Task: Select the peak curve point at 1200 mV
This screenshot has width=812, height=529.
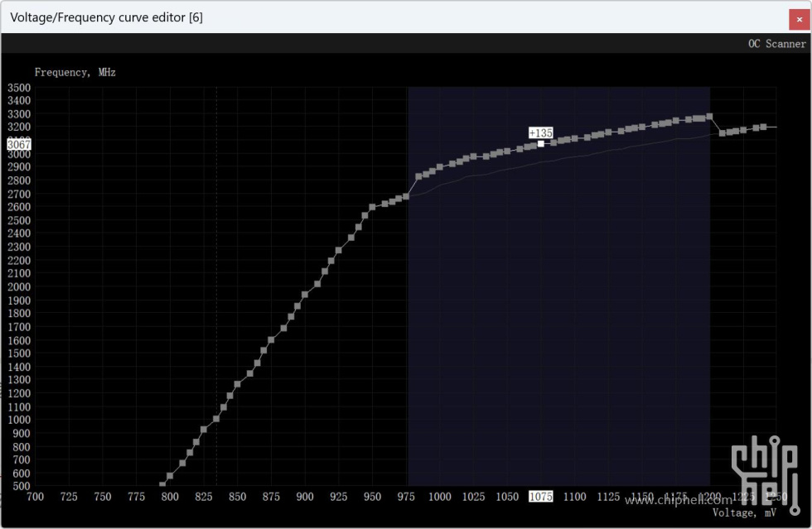Action: (x=709, y=117)
